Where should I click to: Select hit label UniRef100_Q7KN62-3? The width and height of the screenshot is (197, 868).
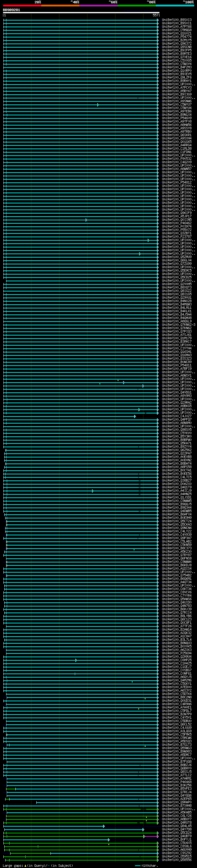[x=179, y=325]
